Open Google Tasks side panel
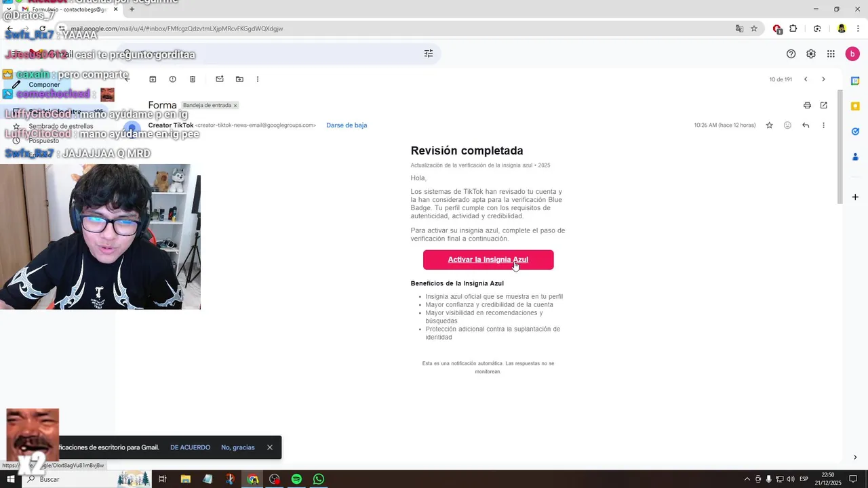The image size is (868, 488). pyautogui.click(x=855, y=131)
